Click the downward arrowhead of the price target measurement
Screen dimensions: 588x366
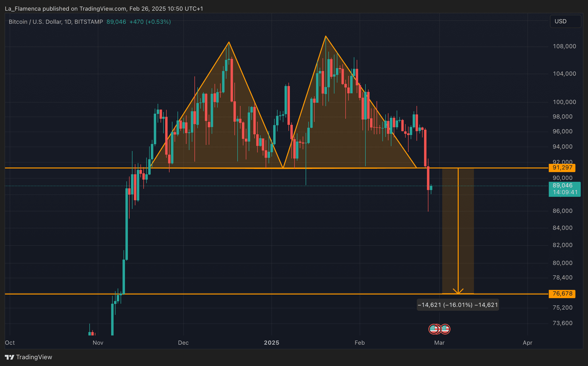458,291
